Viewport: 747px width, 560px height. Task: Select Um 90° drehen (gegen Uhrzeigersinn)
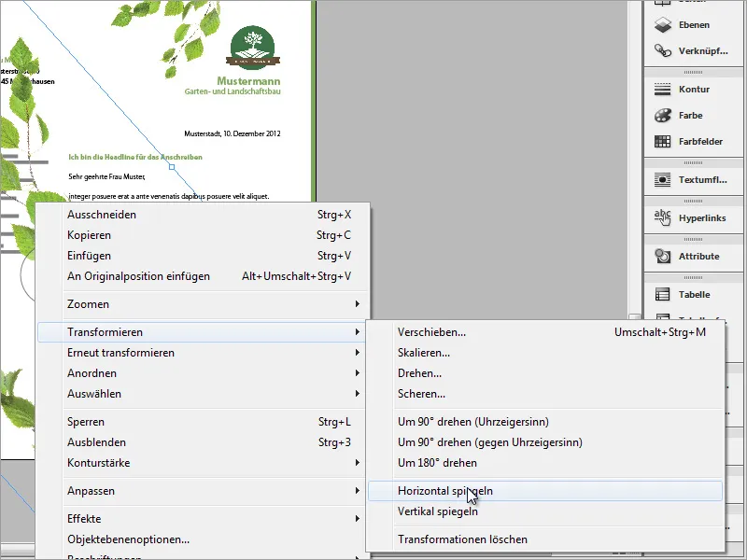545,442
